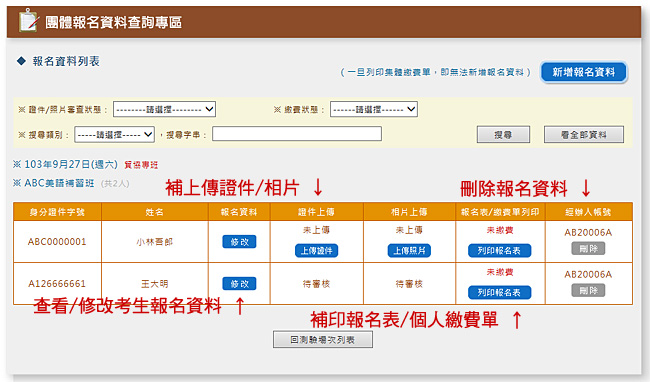The width and height of the screenshot is (650, 382).
Task: Click 103年9月27日(週六) date text
Action: (x=71, y=164)
